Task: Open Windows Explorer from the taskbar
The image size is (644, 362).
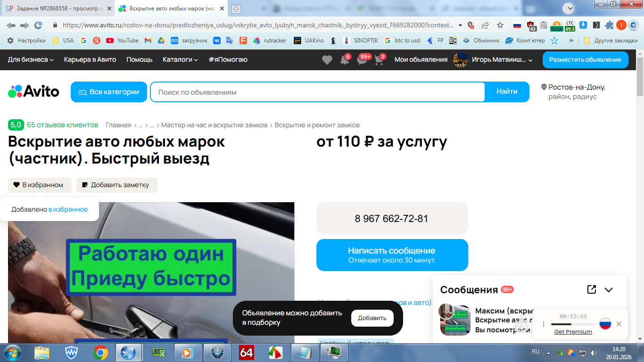Action: click(x=42, y=352)
